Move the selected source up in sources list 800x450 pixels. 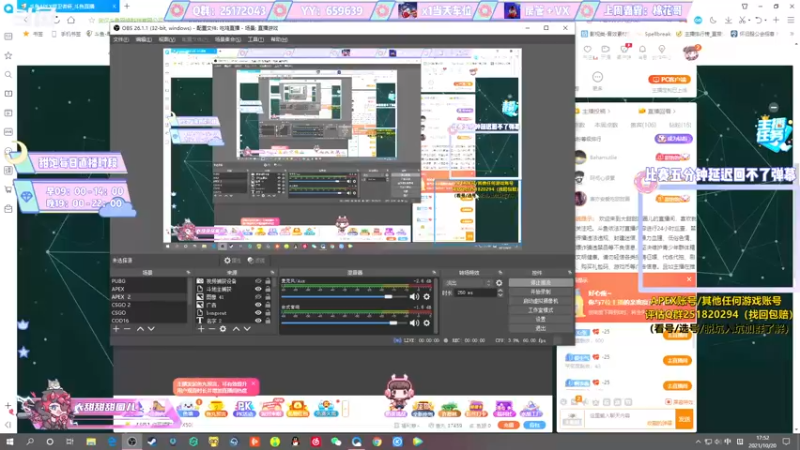click(236, 329)
